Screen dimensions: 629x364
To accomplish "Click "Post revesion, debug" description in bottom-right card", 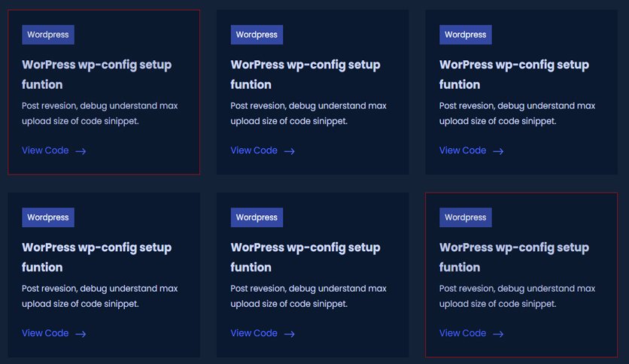I will tap(517, 296).
